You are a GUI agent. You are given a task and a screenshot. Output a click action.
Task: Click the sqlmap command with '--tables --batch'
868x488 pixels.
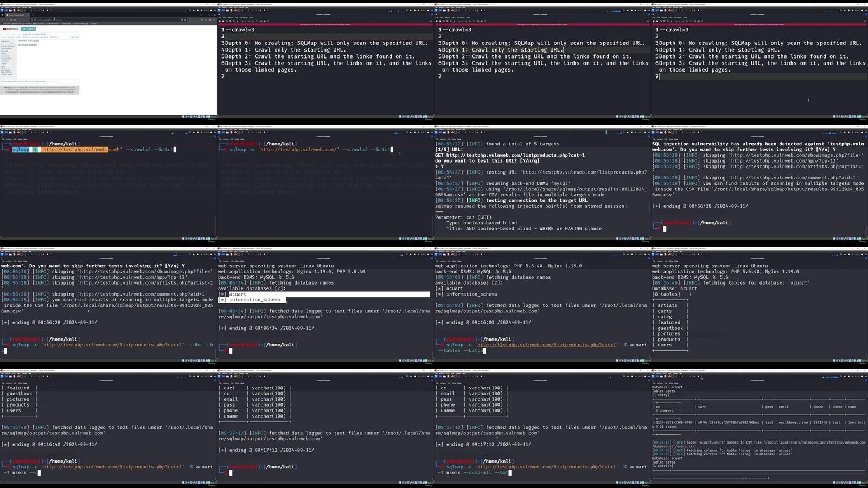[x=541, y=348]
